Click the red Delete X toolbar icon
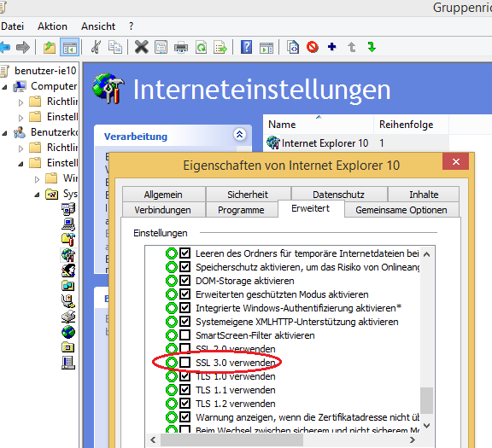The image size is (492, 448). pyautogui.click(x=142, y=47)
